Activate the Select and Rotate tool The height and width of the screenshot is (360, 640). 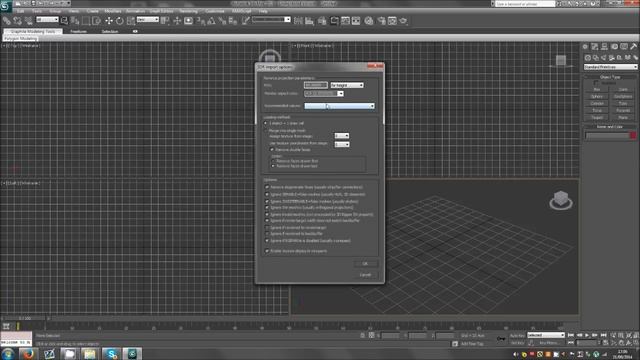click(120, 20)
